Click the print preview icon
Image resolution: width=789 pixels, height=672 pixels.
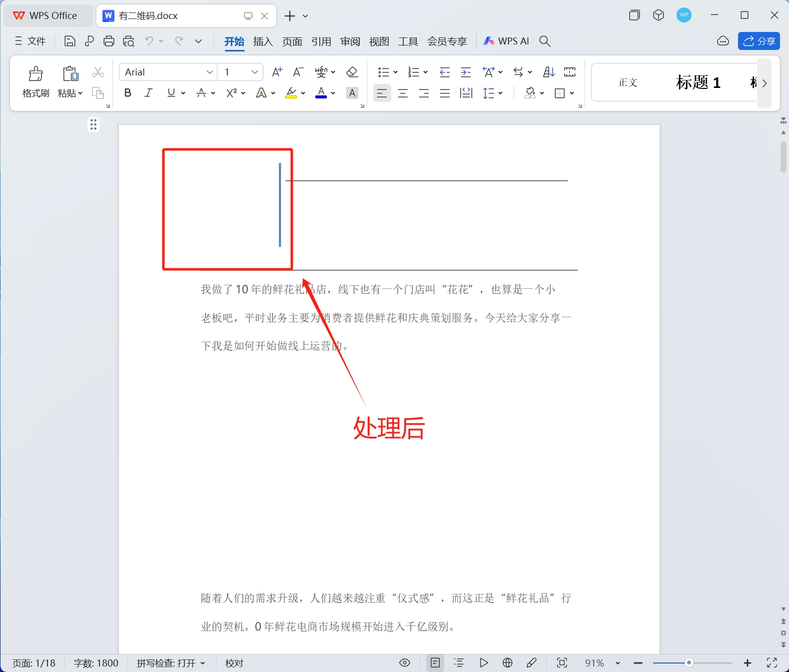click(x=129, y=41)
